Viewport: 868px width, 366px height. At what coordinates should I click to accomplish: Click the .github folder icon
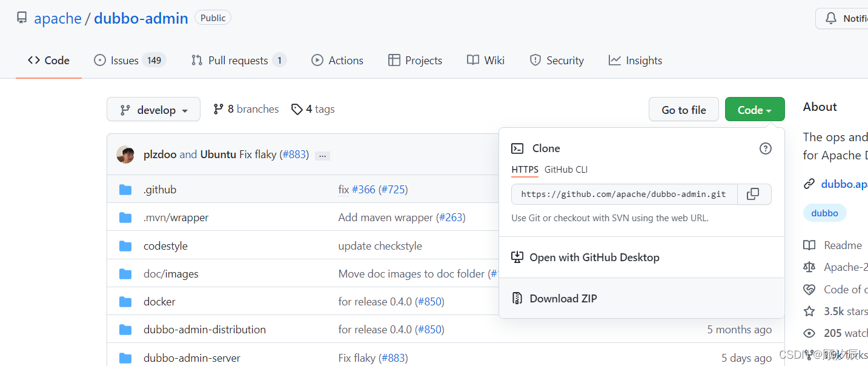pos(125,190)
